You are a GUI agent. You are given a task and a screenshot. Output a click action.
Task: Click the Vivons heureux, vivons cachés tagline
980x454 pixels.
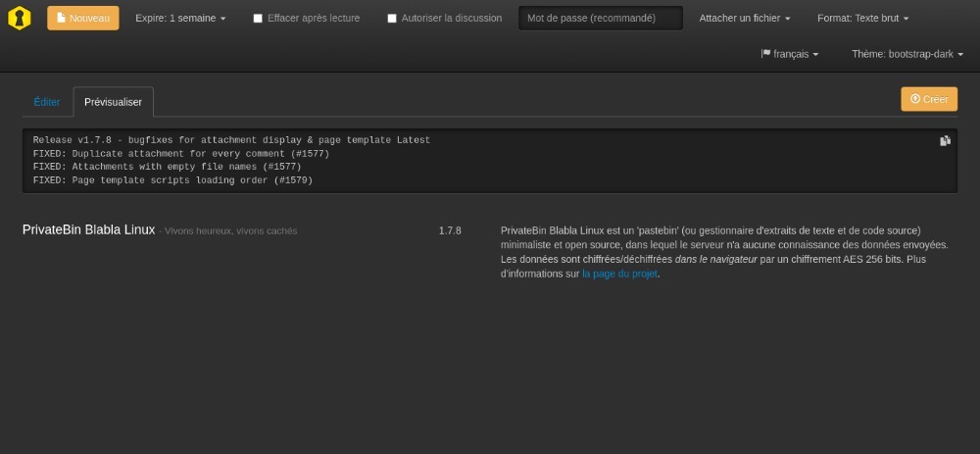click(230, 231)
